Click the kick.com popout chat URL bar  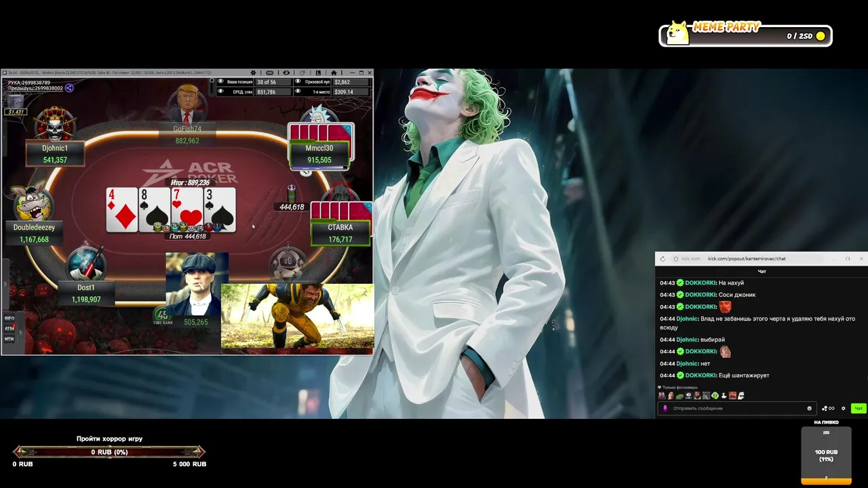point(746,258)
